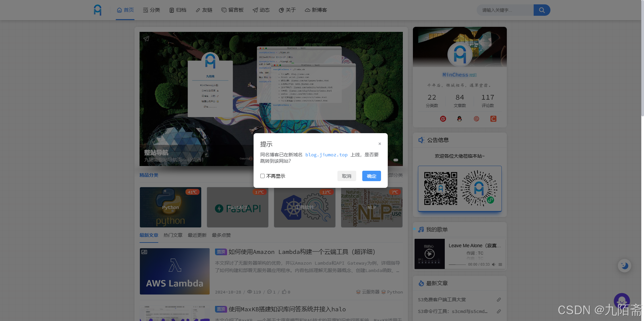Open the 工具软件 category card
644x321 pixels.
click(x=305, y=207)
